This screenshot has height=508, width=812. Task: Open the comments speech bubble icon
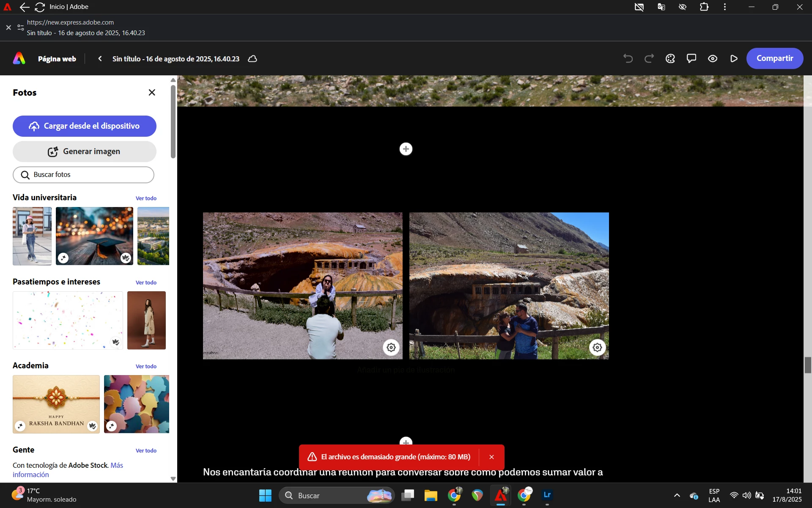point(691,58)
